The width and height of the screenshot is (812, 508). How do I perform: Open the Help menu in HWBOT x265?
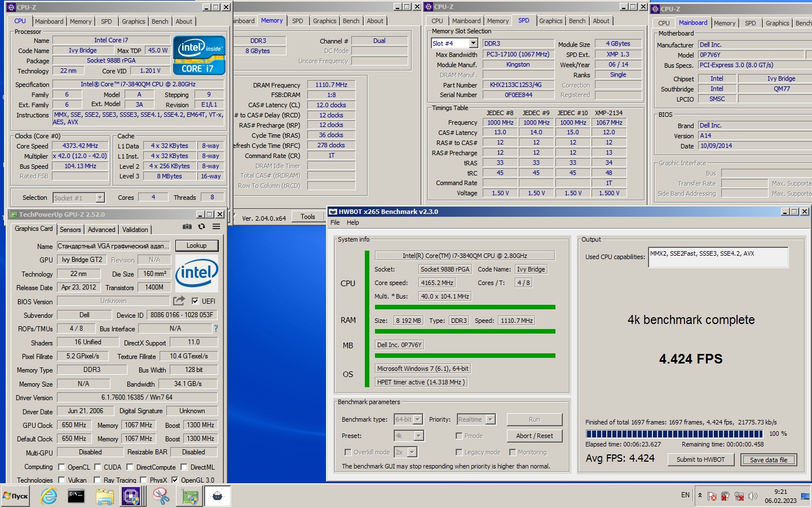pos(353,222)
